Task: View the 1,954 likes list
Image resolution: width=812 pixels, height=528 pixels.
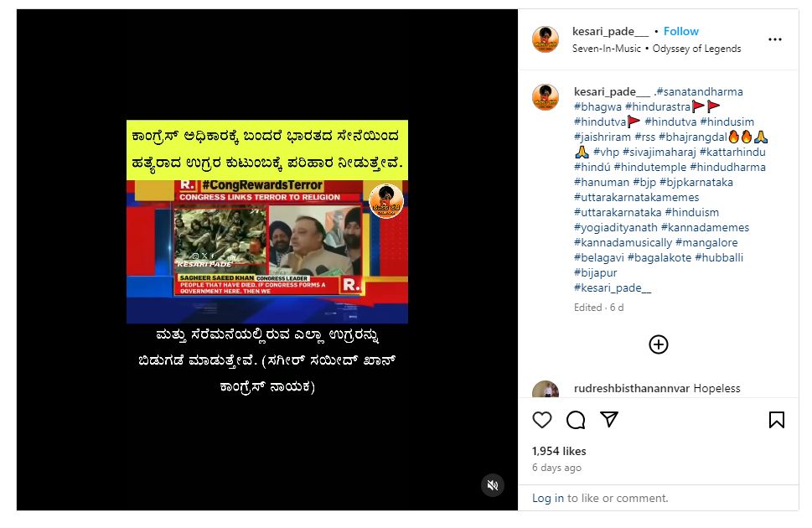Action: pyautogui.click(x=559, y=451)
